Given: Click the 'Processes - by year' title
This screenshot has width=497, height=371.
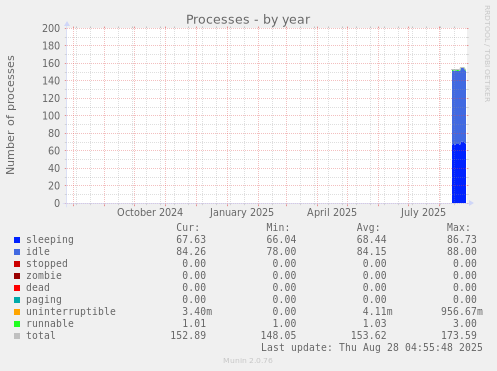Looking at the screenshot, I should (248, 20).
